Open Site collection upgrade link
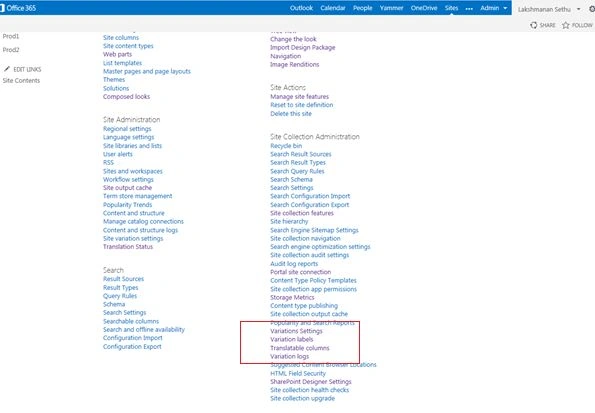This screenshot has height=413, width=595. coord(302,399)
